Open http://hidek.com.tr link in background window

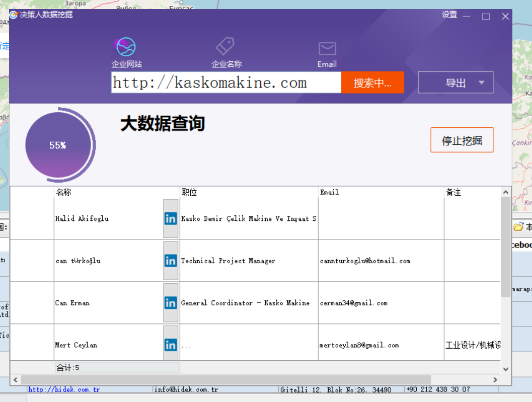[64, 389]
